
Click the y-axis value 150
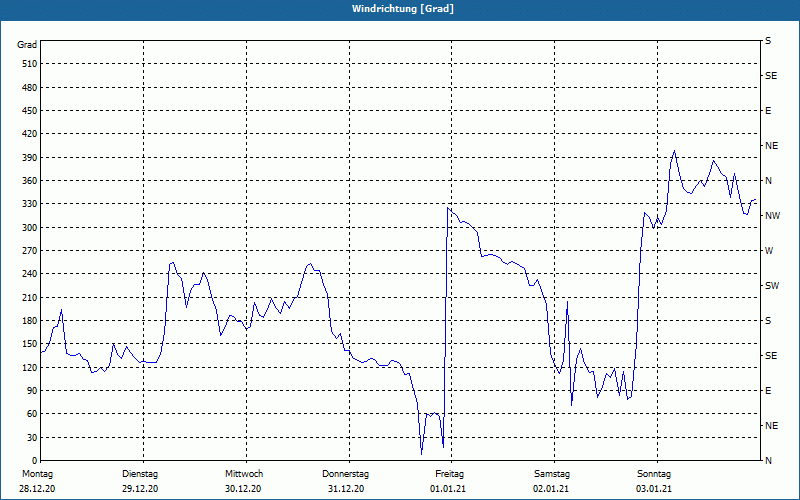click(x=30, y=344)
